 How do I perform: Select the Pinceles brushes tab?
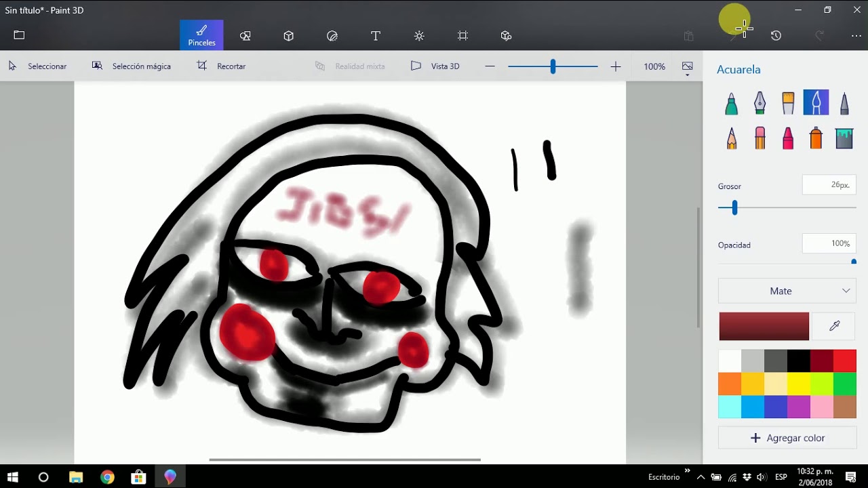coord(201,35)
